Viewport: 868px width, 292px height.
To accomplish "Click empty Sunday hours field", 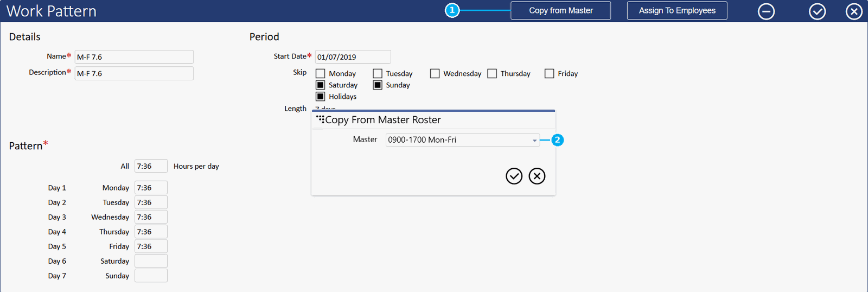I will click(151, 276).
